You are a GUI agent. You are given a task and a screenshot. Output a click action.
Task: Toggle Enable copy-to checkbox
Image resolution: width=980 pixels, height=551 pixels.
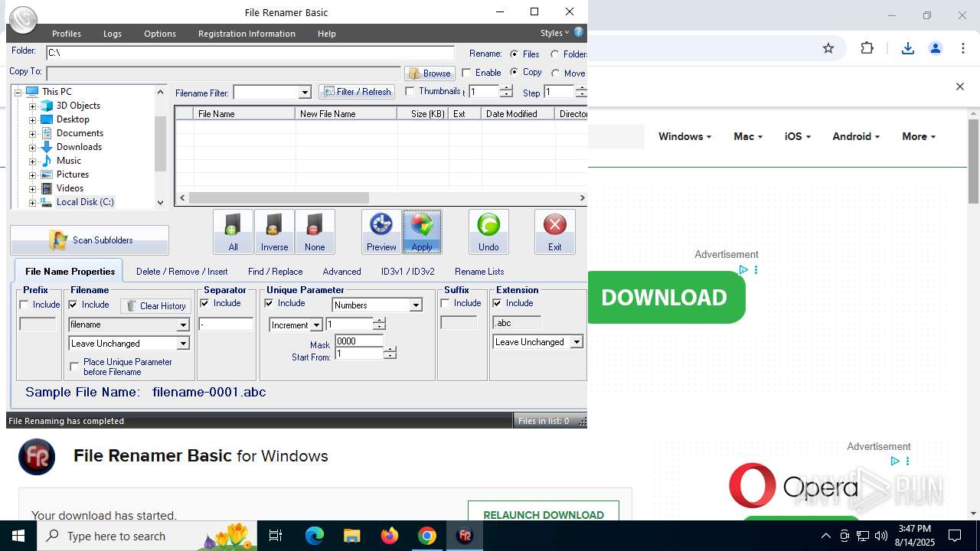tap(466, 73)
